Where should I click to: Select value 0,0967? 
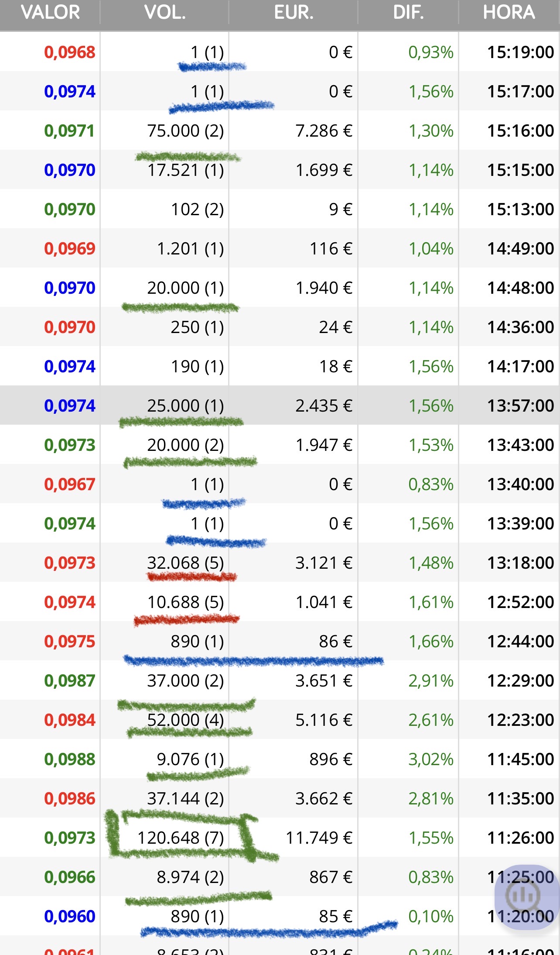tap(70, 484)
